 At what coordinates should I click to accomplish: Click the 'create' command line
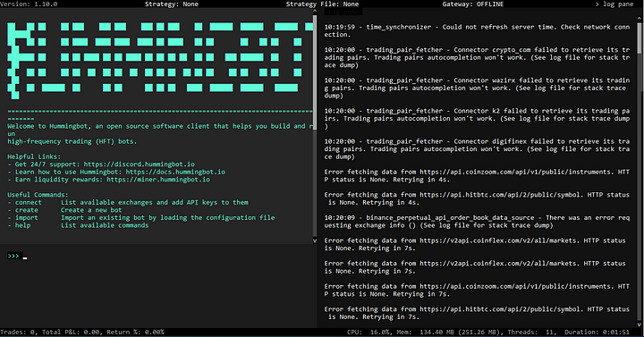tap(64, 210)
